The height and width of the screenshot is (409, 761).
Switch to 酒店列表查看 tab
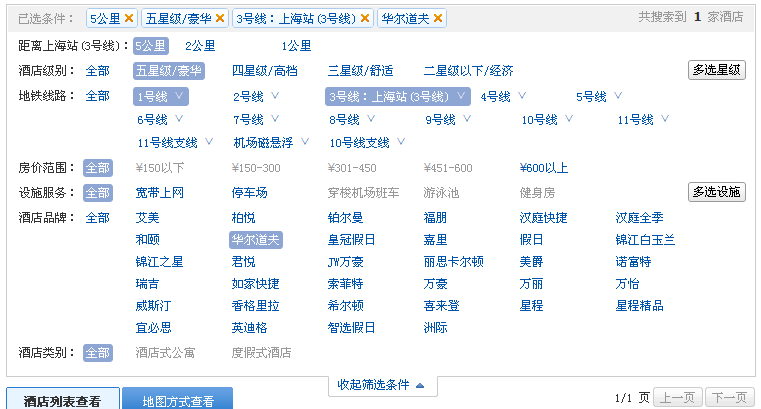pyautogui.click(x=63, y=400)
